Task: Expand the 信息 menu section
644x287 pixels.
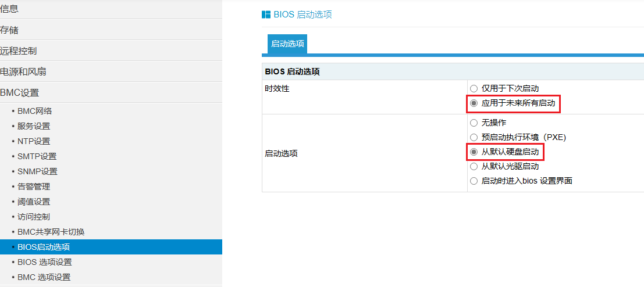Action: tap(111, 9)
